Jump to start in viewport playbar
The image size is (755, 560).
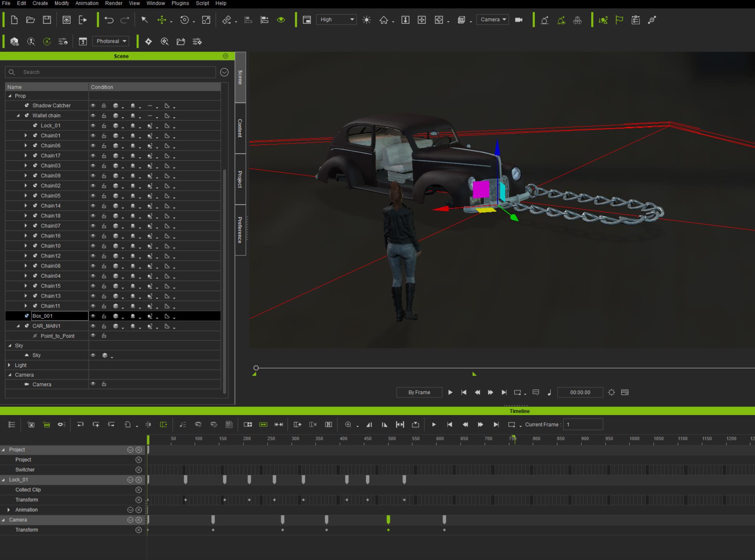coord(464,392)
